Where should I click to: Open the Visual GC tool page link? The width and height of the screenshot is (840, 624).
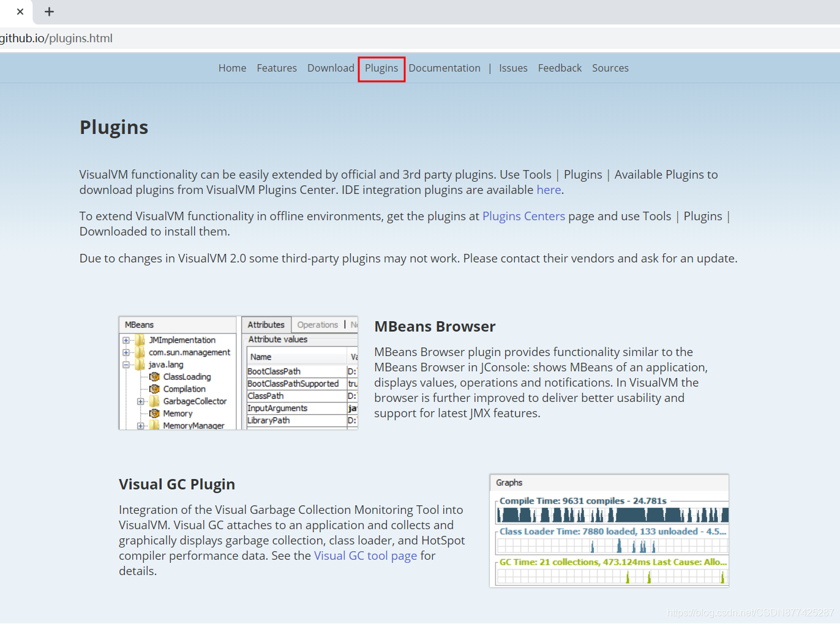[366, 555]
